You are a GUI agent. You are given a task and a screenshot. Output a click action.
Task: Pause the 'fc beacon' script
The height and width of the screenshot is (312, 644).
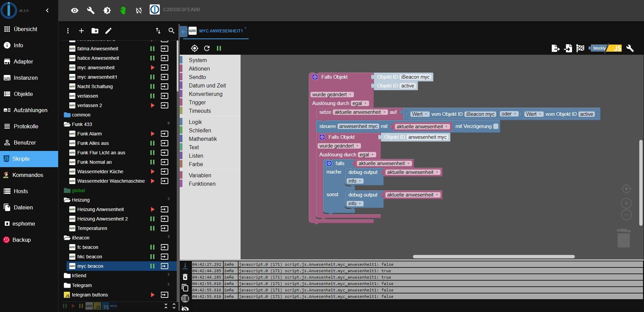[x=152, y=247]
